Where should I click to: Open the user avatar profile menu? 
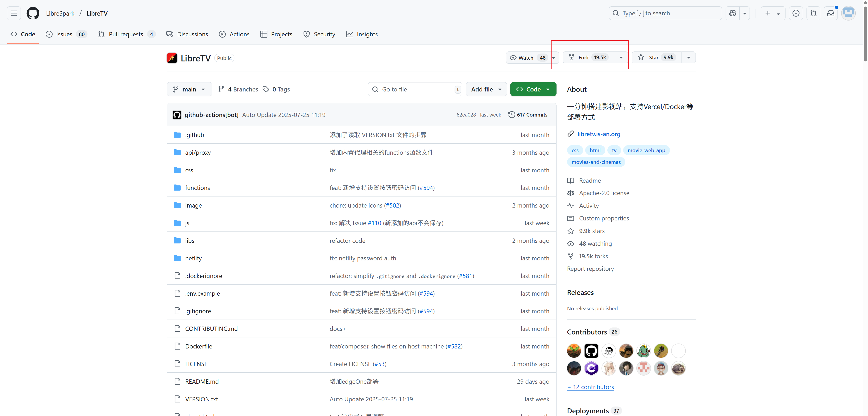(848, 13)
